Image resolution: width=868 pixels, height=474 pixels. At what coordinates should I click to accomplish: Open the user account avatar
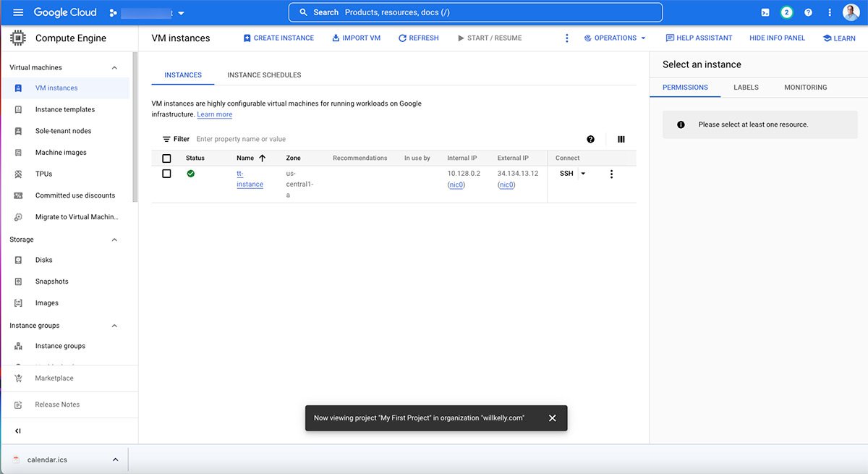pyautogui.click(x=851, y=12)
